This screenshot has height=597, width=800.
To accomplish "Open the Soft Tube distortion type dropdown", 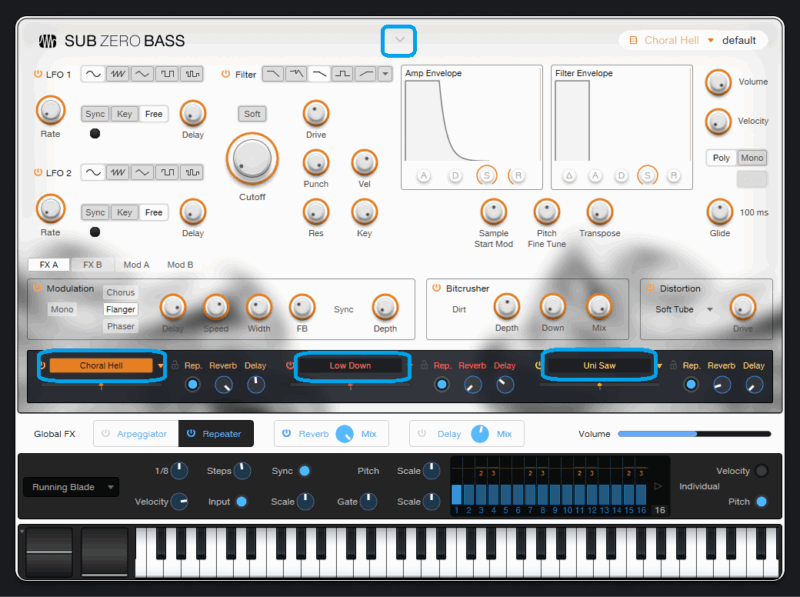I will [x=710, y=309].
